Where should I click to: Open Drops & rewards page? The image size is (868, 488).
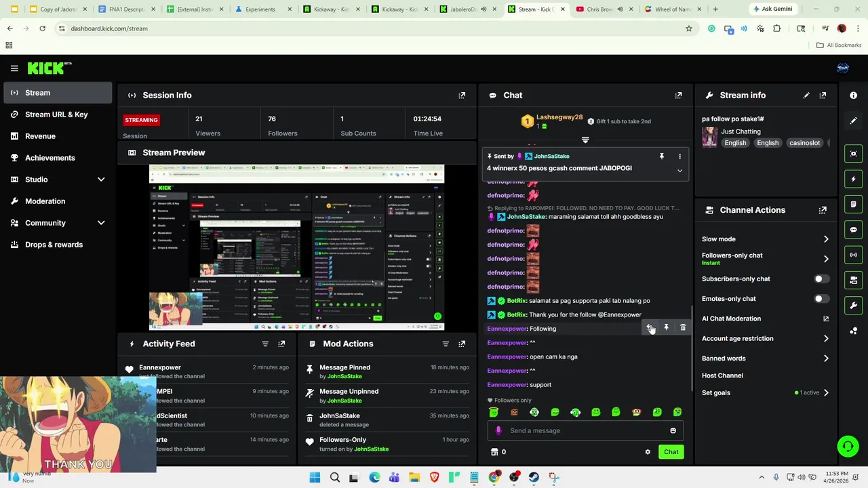(x=58, y=245)
